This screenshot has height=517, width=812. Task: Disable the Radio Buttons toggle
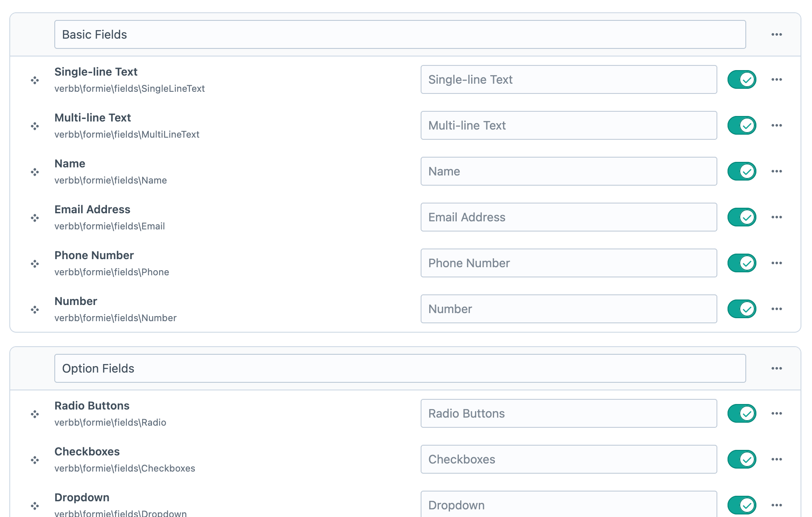[x=742, y=413]
